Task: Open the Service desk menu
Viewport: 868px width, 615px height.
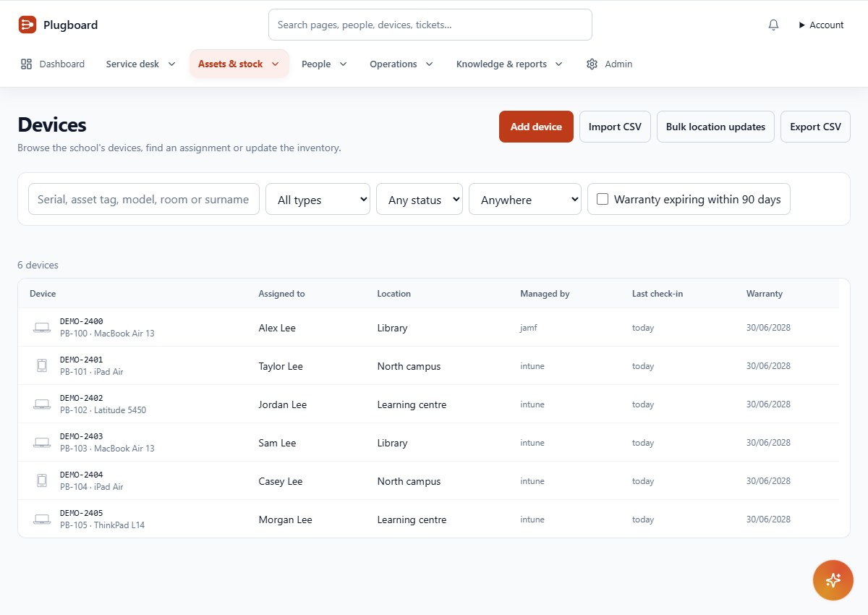Action: (x=141, y=64)
